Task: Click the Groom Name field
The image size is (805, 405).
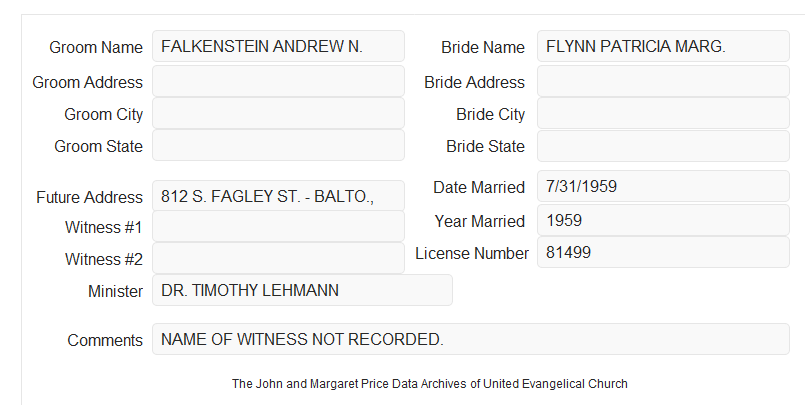Action: [x=278, y=46]
